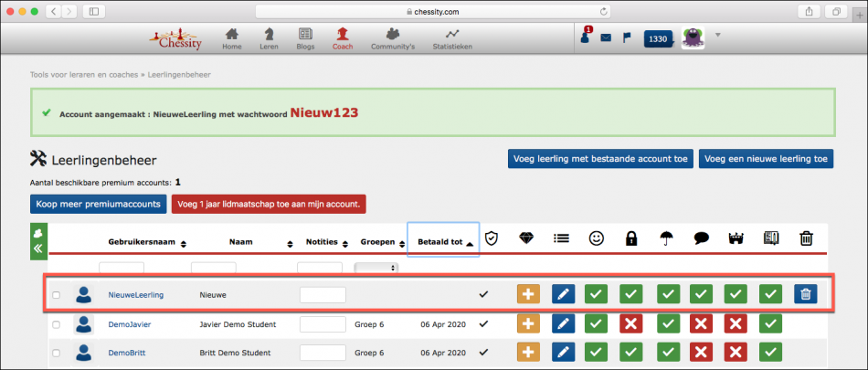Toggle DemoBritt red X under speech bubble
868x370 pixels.
[701, 353]
